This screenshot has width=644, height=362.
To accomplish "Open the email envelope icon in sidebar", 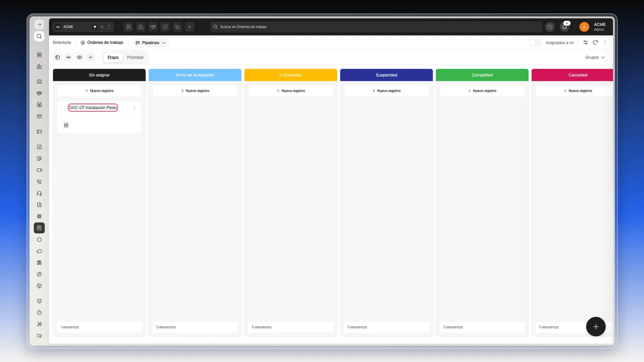I will pyautogui.click(x=39, y=117).
